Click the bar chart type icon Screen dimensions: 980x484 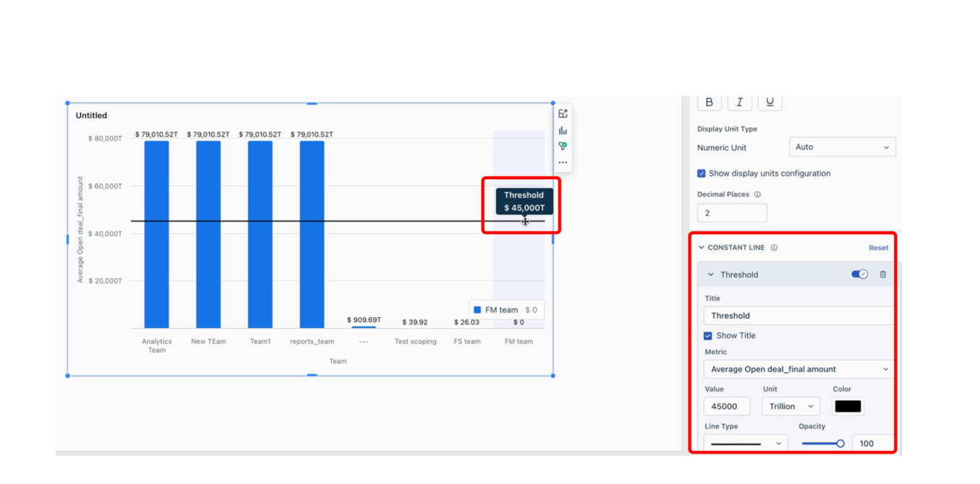563,130
